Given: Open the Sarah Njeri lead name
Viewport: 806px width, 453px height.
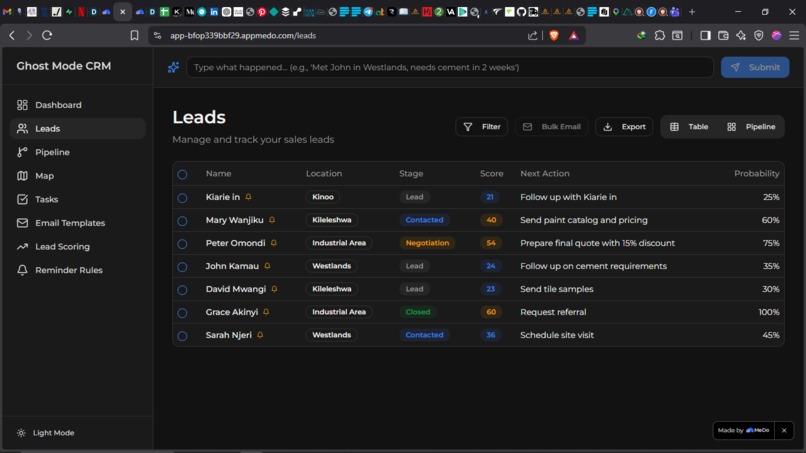Looking at the screenshot, I should (229, 335).
